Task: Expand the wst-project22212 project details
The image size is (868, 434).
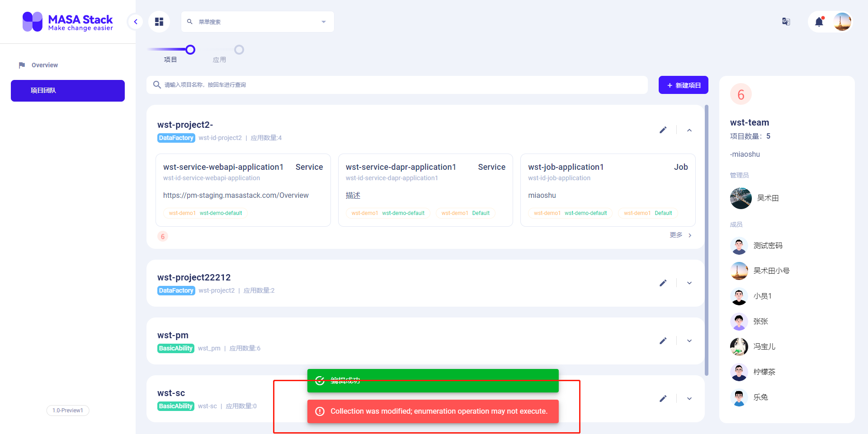Action: (x=689, y=283)
